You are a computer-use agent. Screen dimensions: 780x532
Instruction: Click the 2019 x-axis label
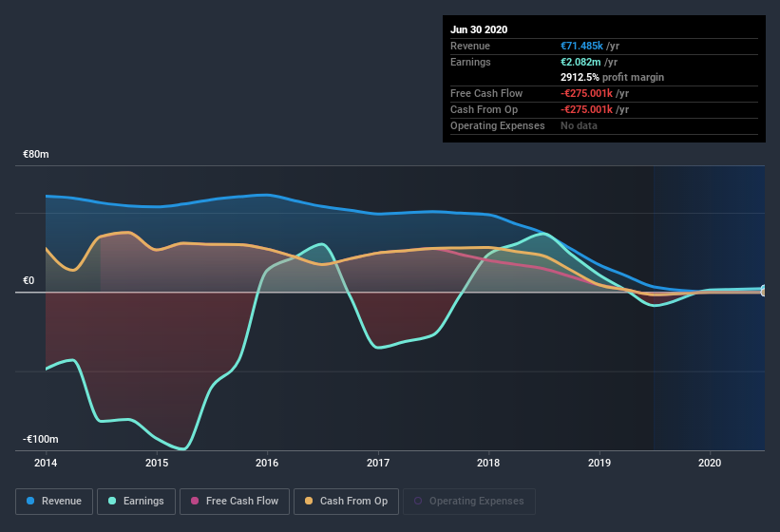599,463
